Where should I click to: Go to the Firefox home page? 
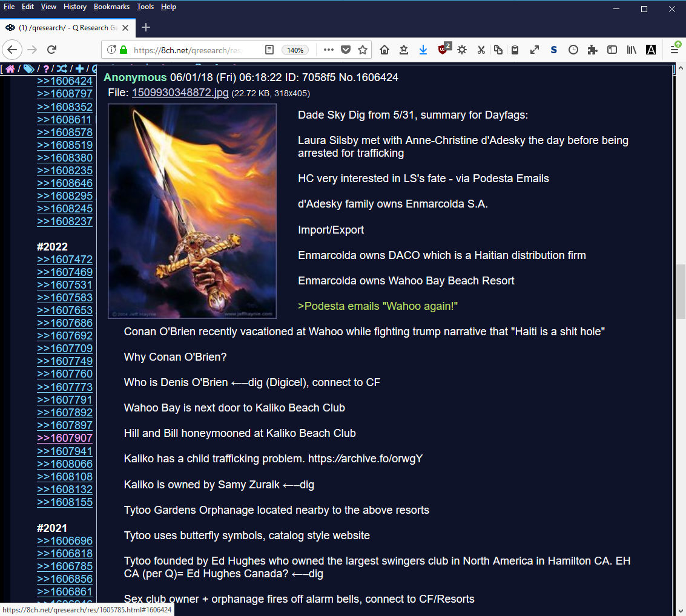[x=384, y=50]
